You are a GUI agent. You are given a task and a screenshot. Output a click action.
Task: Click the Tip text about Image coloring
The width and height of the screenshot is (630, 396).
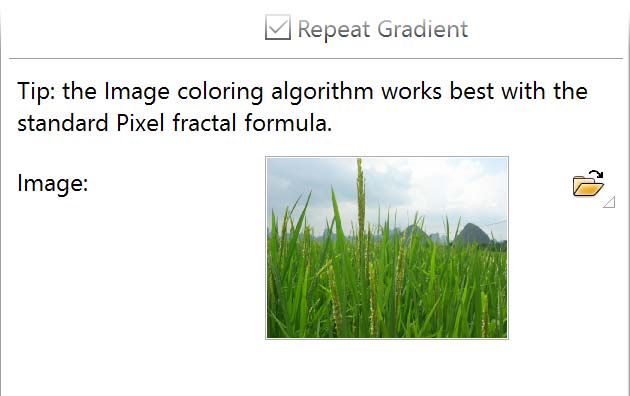point(302,107)
